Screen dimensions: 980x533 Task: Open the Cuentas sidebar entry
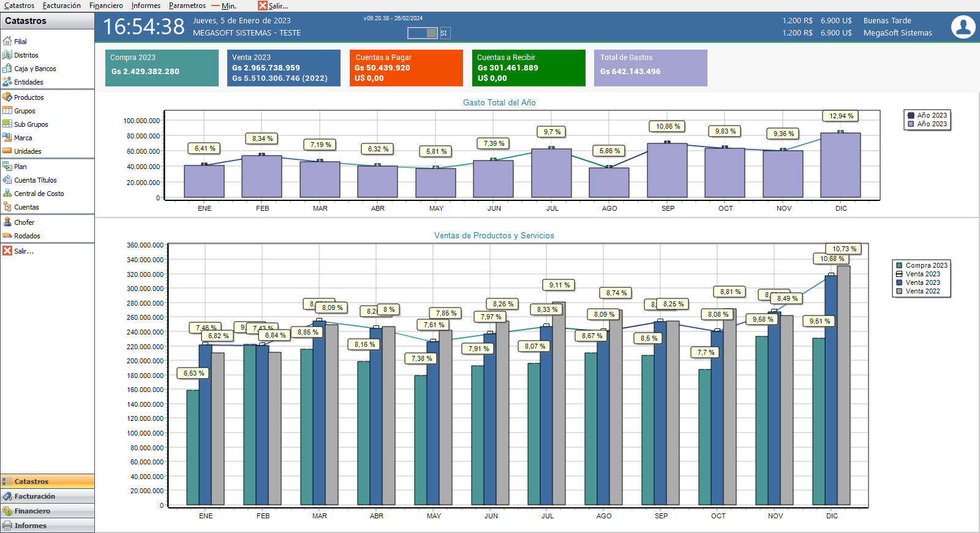coord(21,207)
